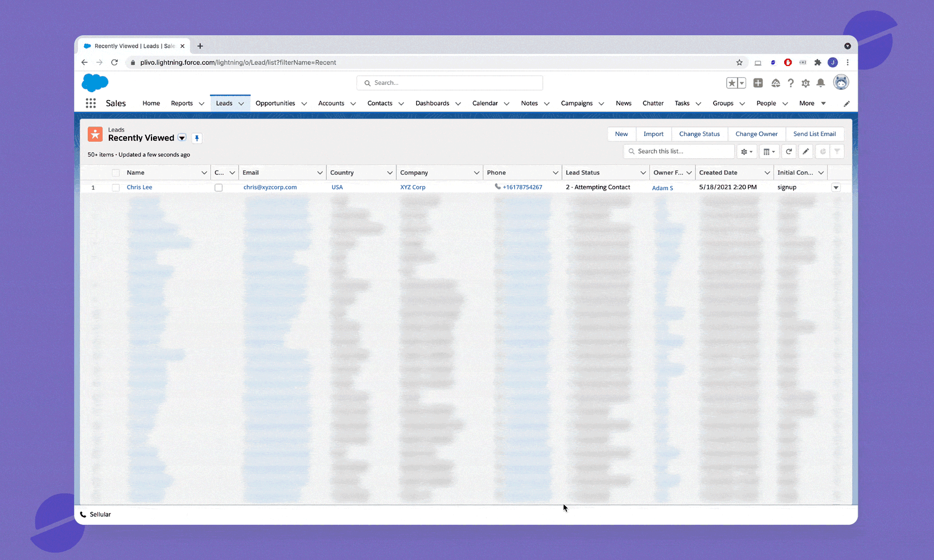934x560 pixels.
Task: Go back in browser history
Action: tap(84, 63)
